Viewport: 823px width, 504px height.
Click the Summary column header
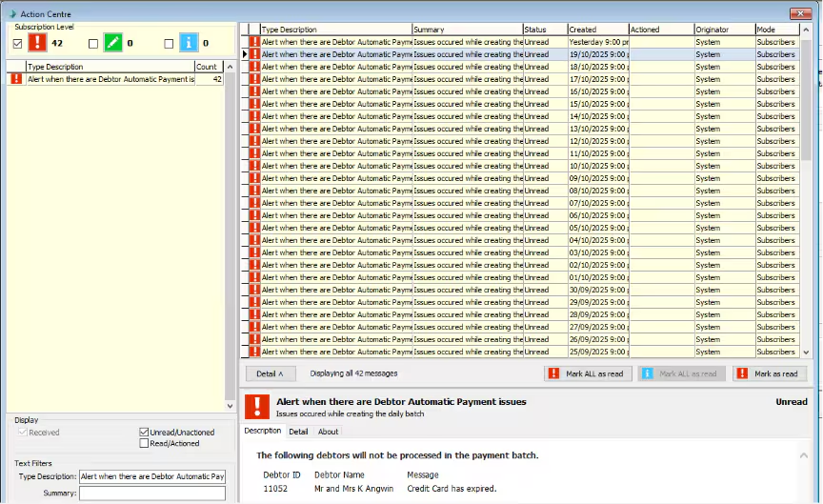[x=468, y=30]
